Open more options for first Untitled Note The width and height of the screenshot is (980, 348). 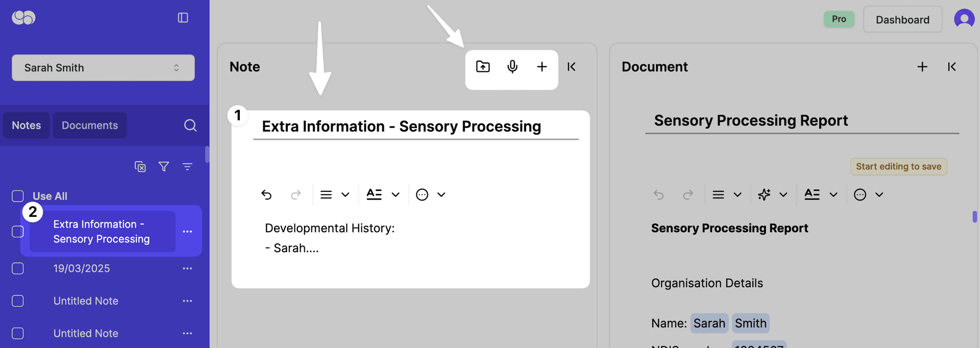coord(187,301)
